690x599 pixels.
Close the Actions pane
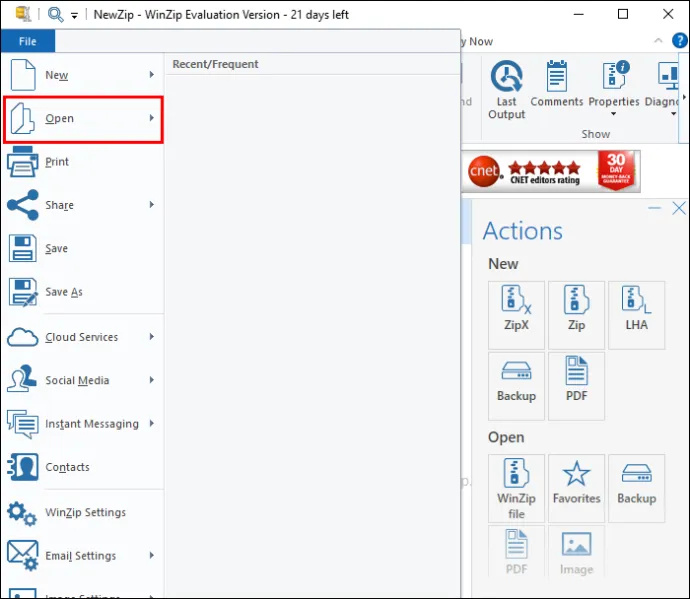click(679, 208)
